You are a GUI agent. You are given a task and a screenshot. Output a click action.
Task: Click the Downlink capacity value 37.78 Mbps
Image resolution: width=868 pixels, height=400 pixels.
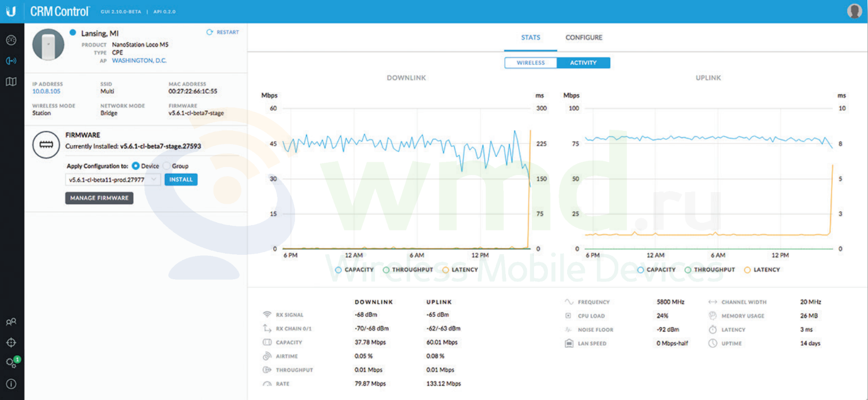(370, 343)
